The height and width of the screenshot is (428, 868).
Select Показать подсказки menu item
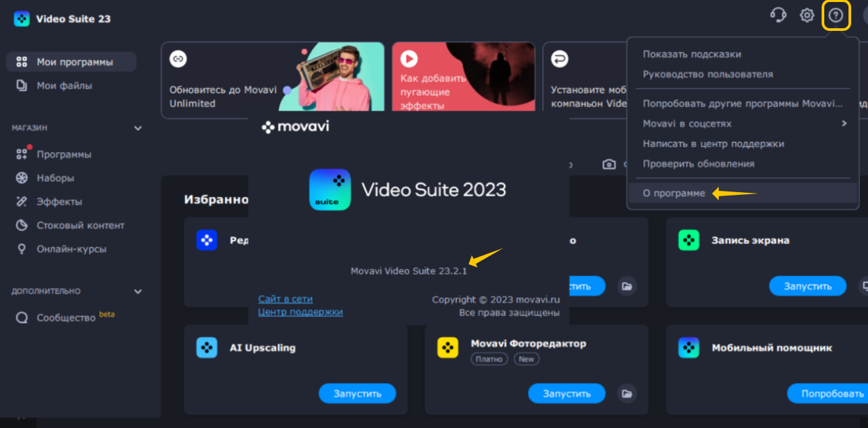743,54
